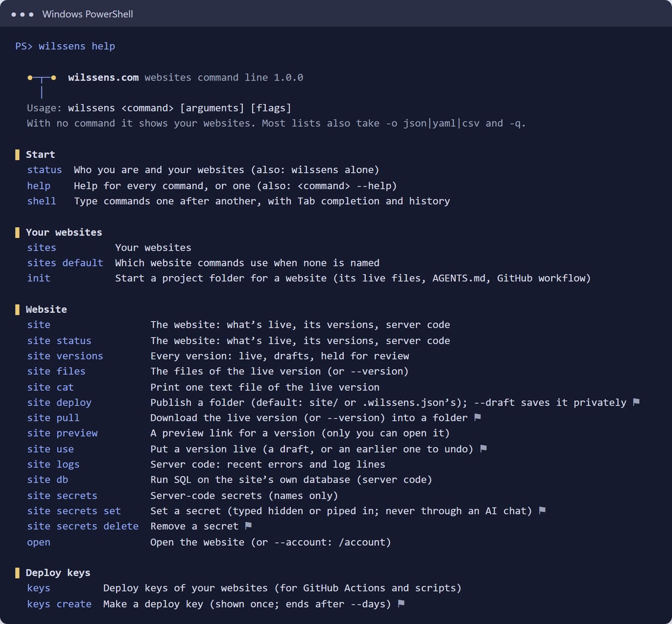Click the flag icon on site secrets set row
The width and height of the screenshot is (672, 624).
click(542, 510)
